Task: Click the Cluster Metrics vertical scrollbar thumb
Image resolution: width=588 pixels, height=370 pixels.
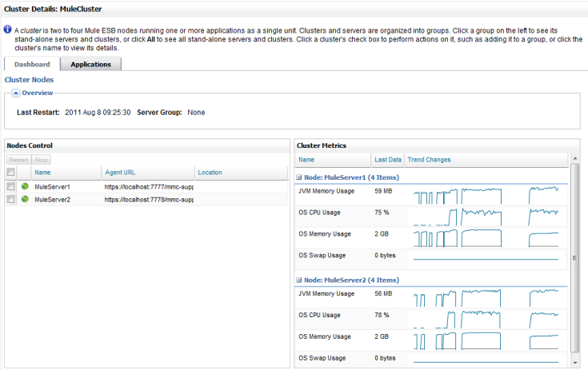Action: pyautogui.click(x=575, y=257)
